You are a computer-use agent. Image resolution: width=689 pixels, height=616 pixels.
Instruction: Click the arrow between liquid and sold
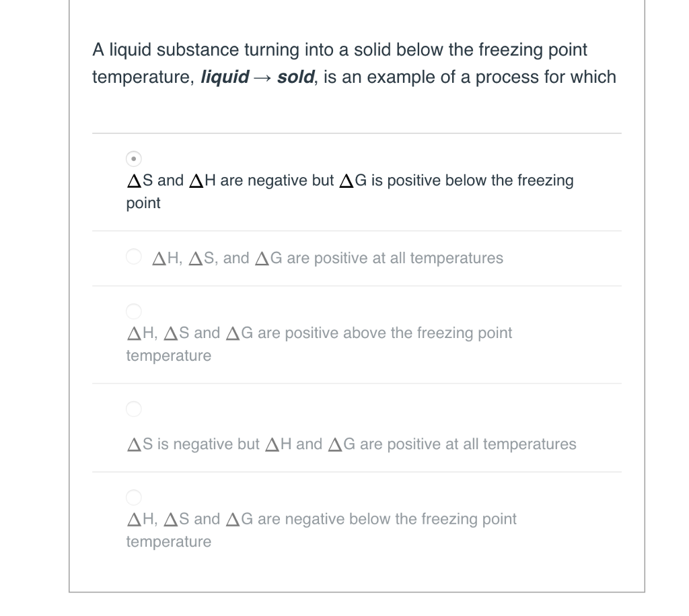click(x=263, y=78)
